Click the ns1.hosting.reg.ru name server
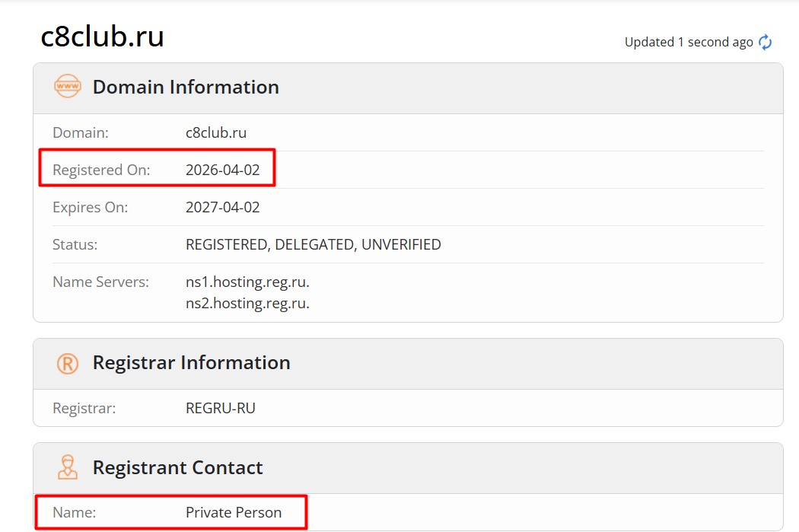799x532 pixels. pos(247,282)
